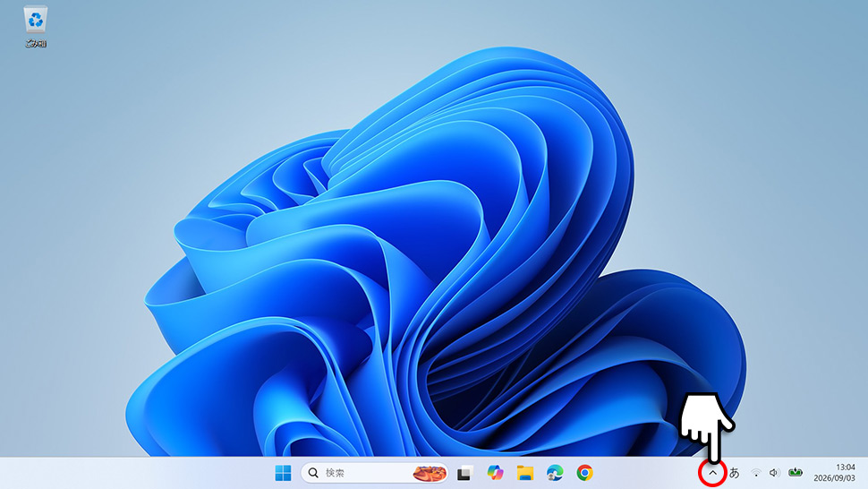Open the Windows Start menu
Screen dimensions: 868x489
(x=283, y=473)
